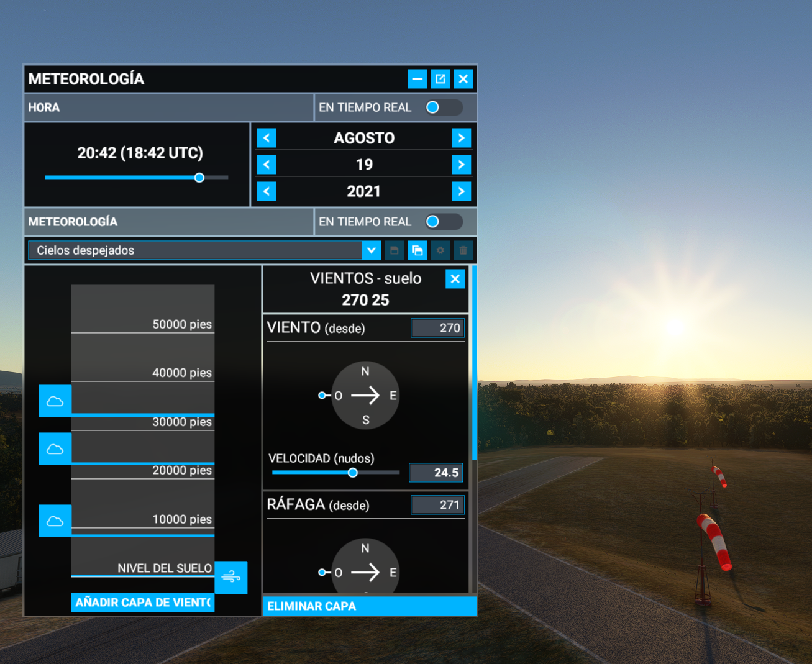The image size is (812, 664).
Task: Click the preset settings gear icon
Action: 440,250
